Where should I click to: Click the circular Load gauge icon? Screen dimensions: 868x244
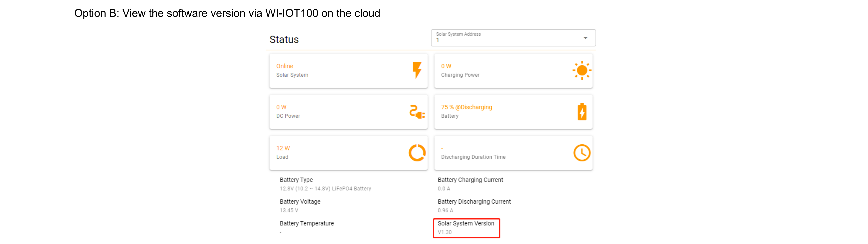point(417,153)
